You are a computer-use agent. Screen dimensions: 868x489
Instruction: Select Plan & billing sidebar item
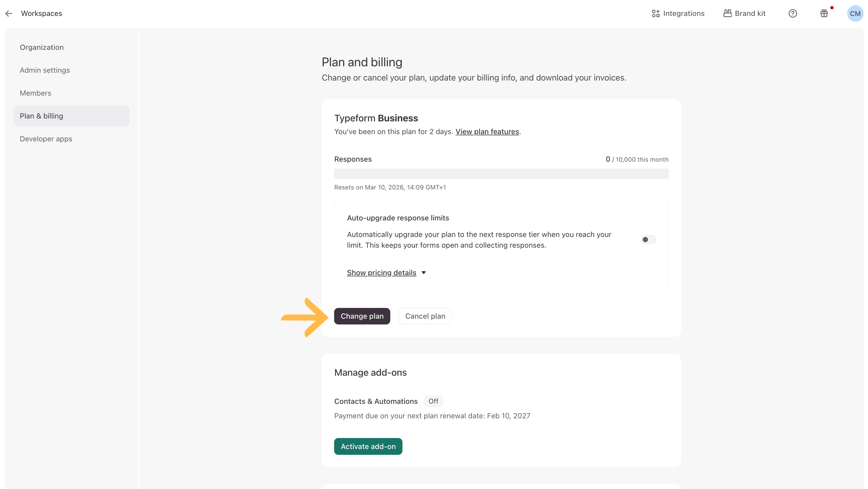click(x=41, y=116)
